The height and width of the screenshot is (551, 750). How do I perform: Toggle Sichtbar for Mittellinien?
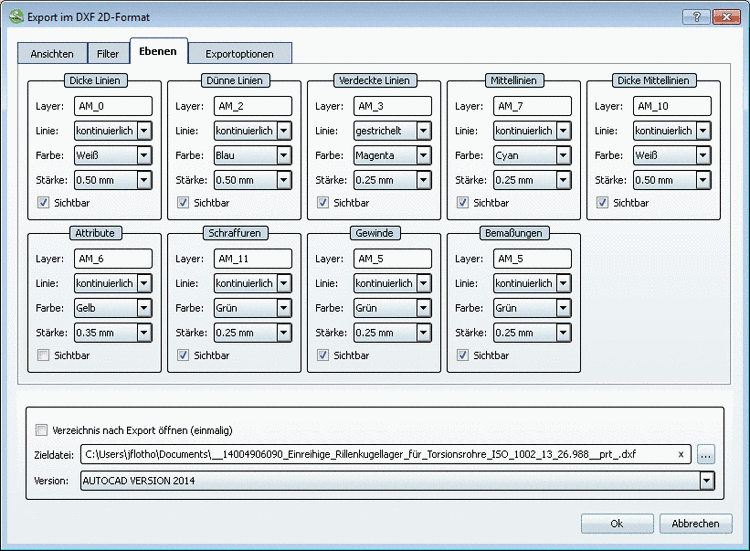click(463, 202)
